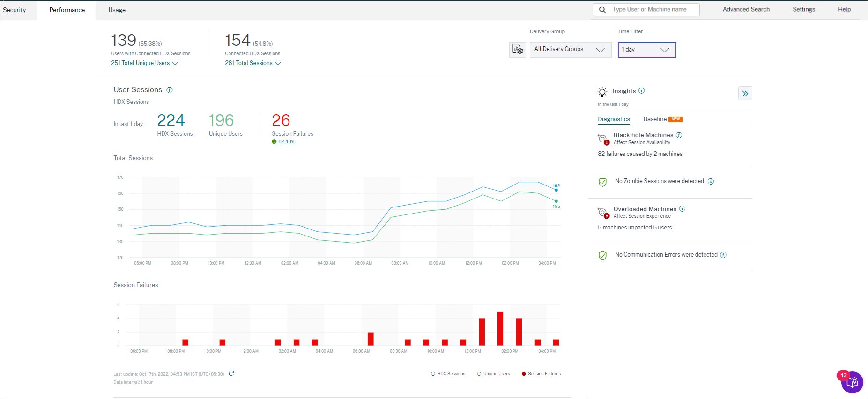The height and width of the screenshot is (399, 868).
Task: Click the info icon next to Insights heading
Action: click(x=642, y=91)
